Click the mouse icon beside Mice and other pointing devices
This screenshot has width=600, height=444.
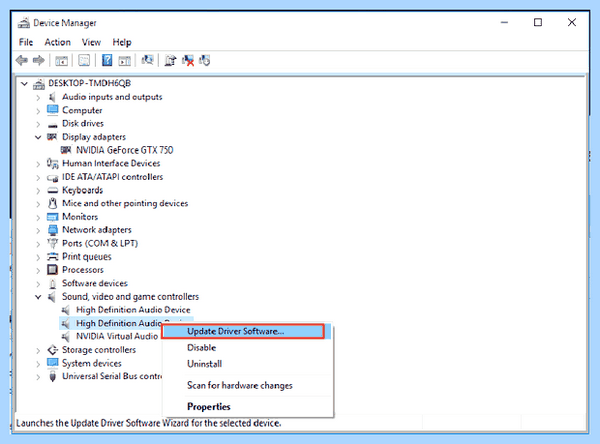coord(52,203)
